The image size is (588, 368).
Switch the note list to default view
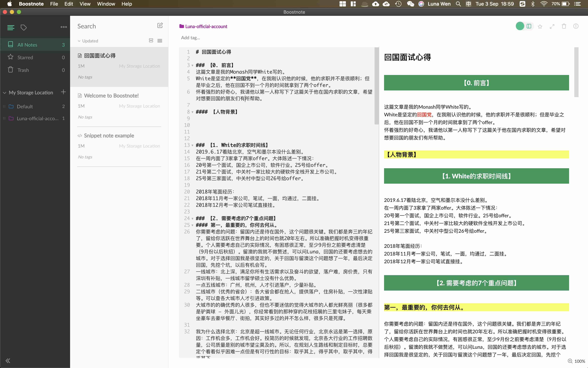point(151,41)
